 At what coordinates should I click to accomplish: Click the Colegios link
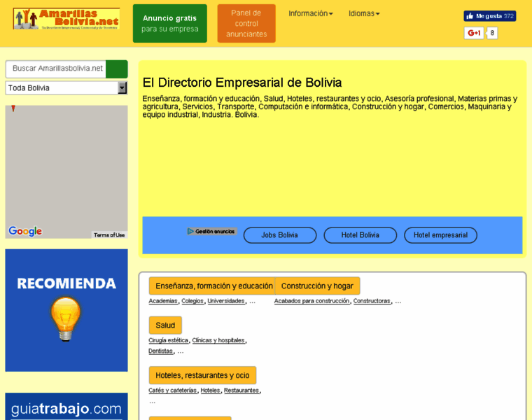(192, 301)
